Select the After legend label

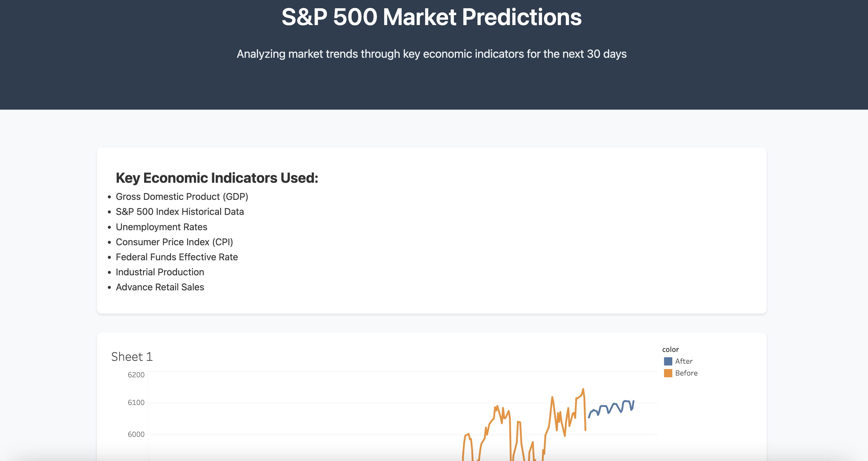tap(684, 361)
